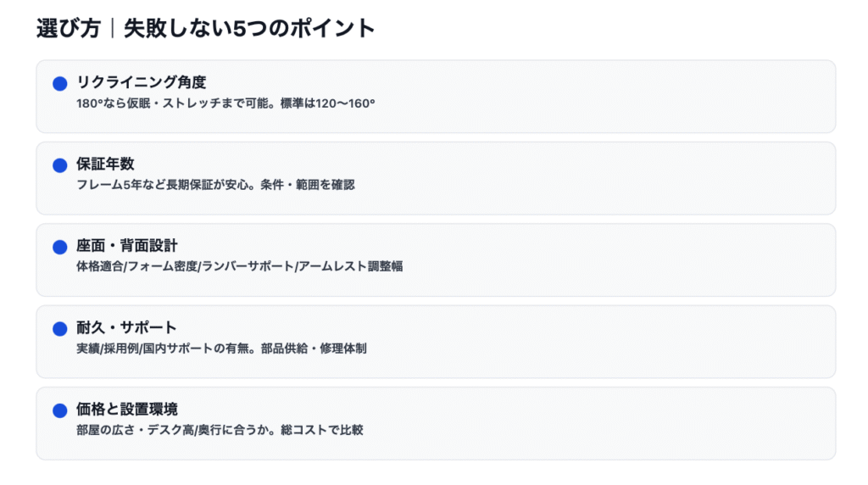The width and height of the screenshot is (868, 485).
Task: Click the 座面・背面設計 heading
Action: coord(127,246)
